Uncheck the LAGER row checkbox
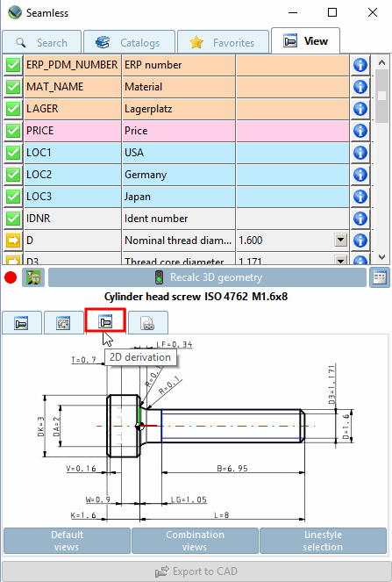Image resolution: width=392 pixels, height=582 pixels. click(13, 109)
